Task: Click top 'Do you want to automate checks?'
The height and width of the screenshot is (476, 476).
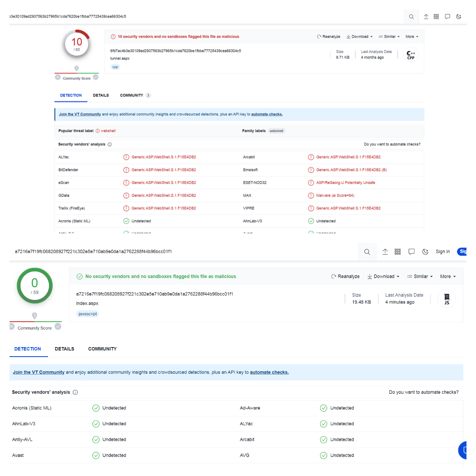Action: (x=392, y=144)
